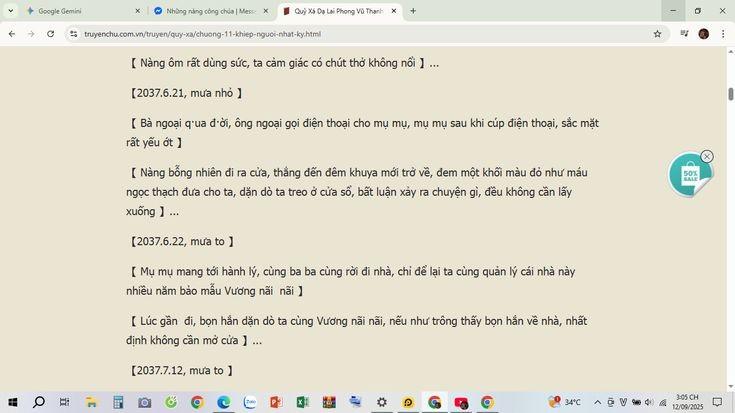This screenshot has width=735, height=413.
Task: Reload the current page
Action: pos(50,34)
